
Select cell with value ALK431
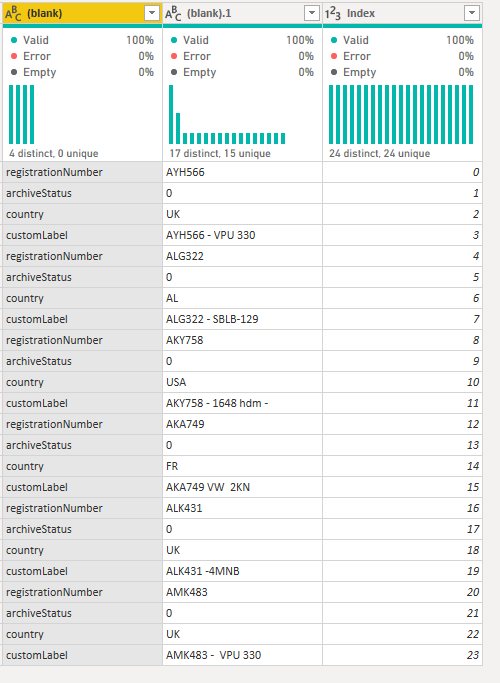[x=242, y=508]
